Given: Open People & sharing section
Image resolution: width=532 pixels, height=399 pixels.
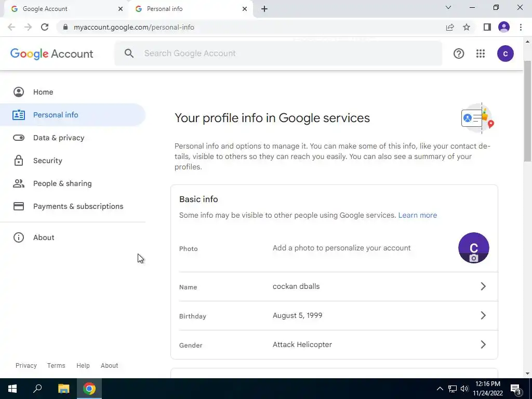Looking at the screenshot, I should coord(73,183).
